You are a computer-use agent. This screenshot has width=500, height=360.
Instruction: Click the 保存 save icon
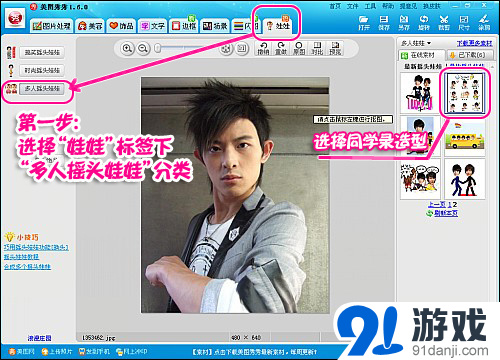pyautogui.click(x=384, y=23)
